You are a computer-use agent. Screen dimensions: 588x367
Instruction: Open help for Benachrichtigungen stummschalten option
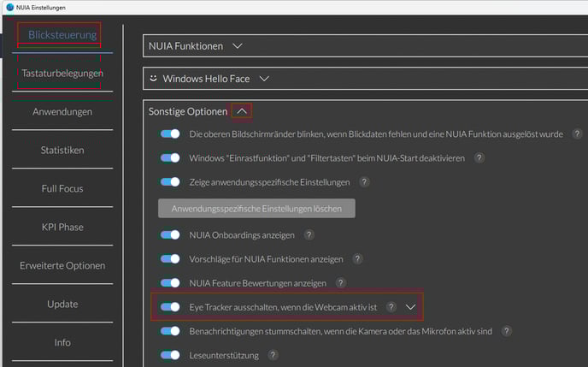coord(506,331)
